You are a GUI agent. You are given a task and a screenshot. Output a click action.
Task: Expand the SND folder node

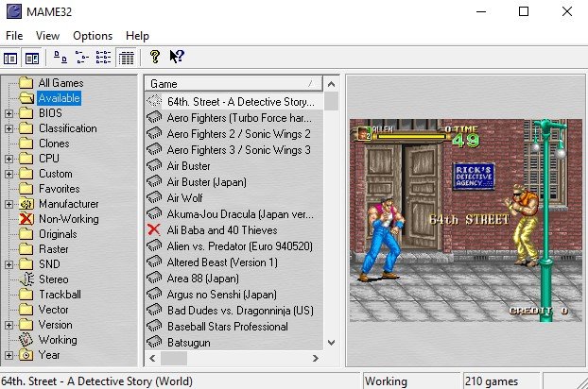click(x=9, y=264)
